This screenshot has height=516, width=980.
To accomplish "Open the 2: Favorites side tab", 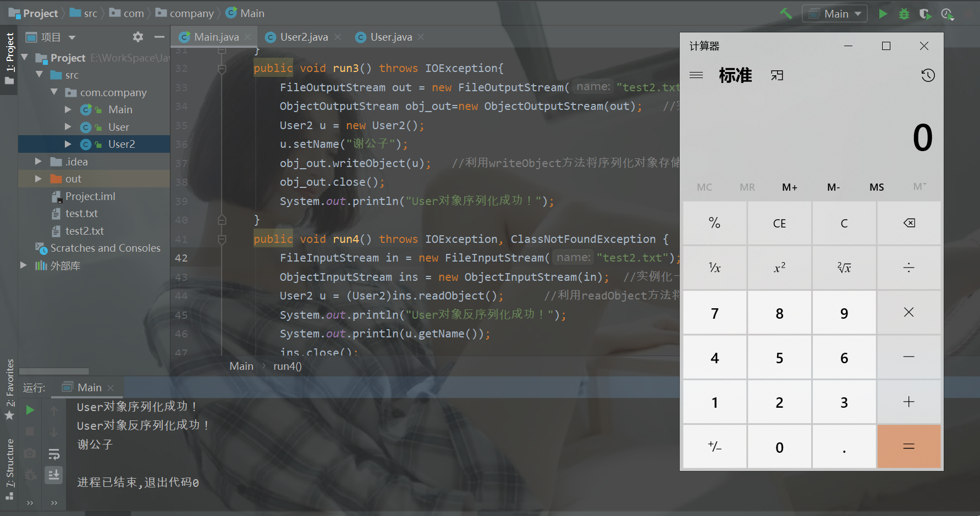I will point(9,389).
